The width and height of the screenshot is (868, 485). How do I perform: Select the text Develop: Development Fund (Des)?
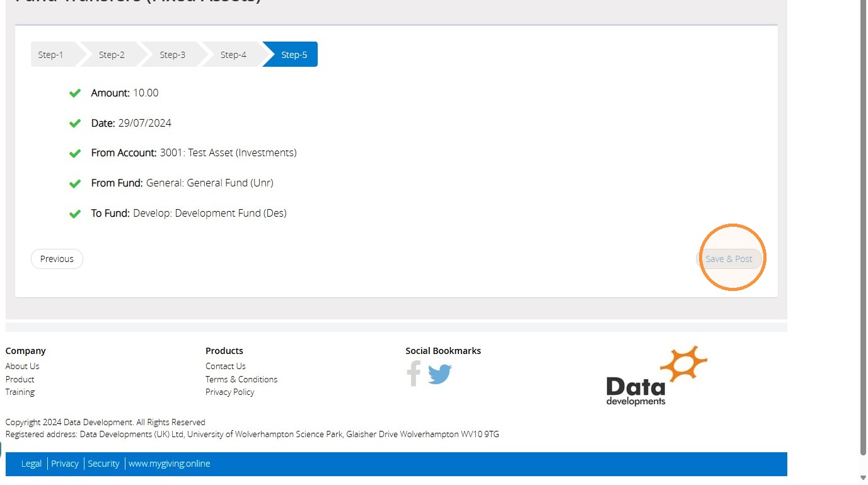click(210, 213)
